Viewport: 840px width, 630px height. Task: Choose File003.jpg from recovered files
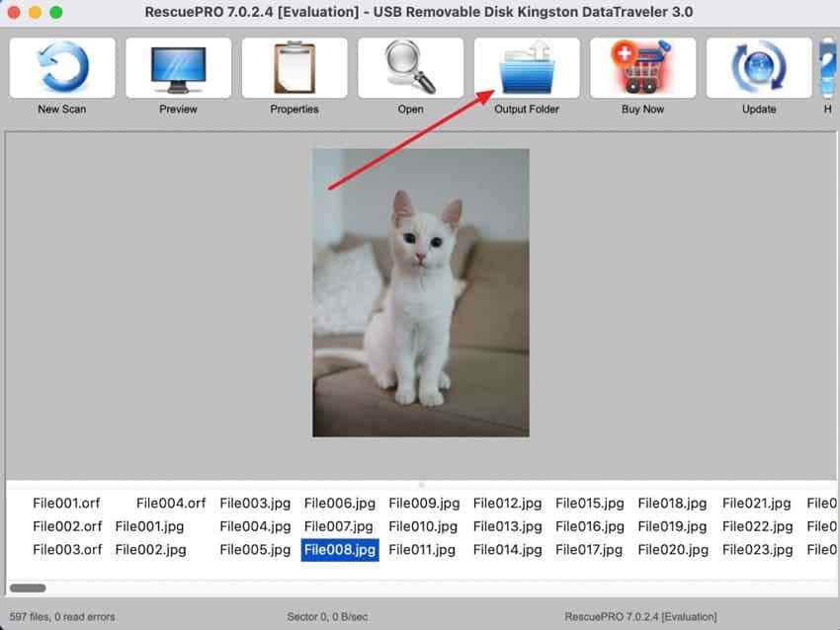pos(255,504)
